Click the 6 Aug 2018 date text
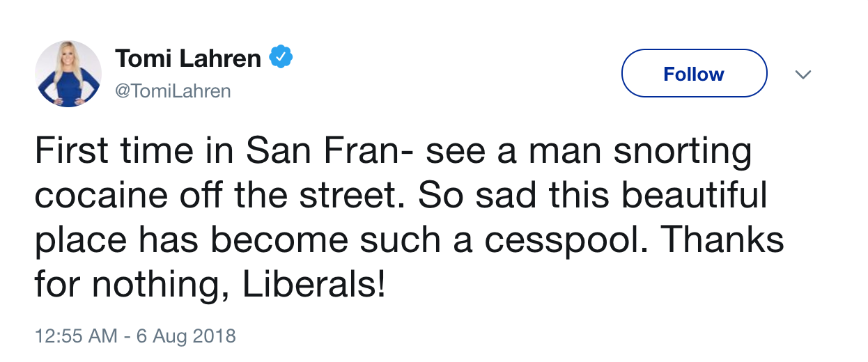The image size is (868, 362). pos(185,337)
